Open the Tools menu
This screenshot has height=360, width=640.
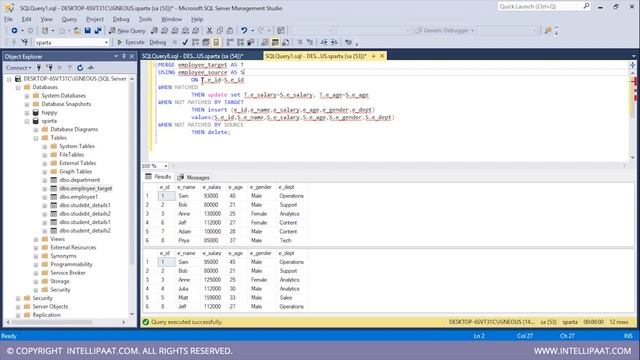pos(145,19)
